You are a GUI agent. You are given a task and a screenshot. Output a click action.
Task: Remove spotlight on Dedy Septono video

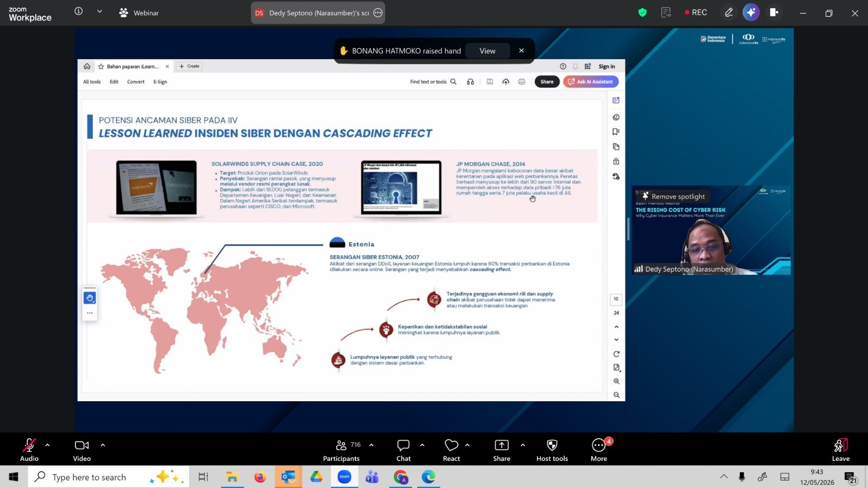pyautogui.click(x=673, y=196)
